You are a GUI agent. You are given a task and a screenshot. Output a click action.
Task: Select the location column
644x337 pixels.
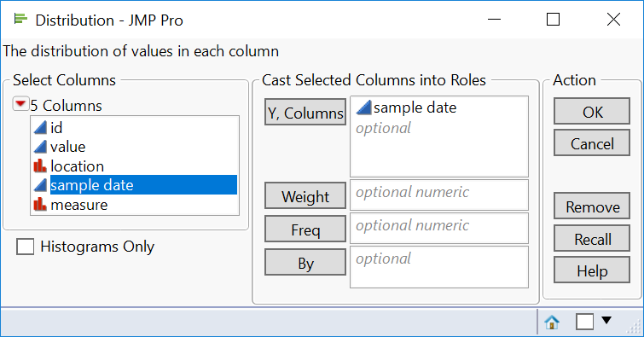click(x=78, y=166)
